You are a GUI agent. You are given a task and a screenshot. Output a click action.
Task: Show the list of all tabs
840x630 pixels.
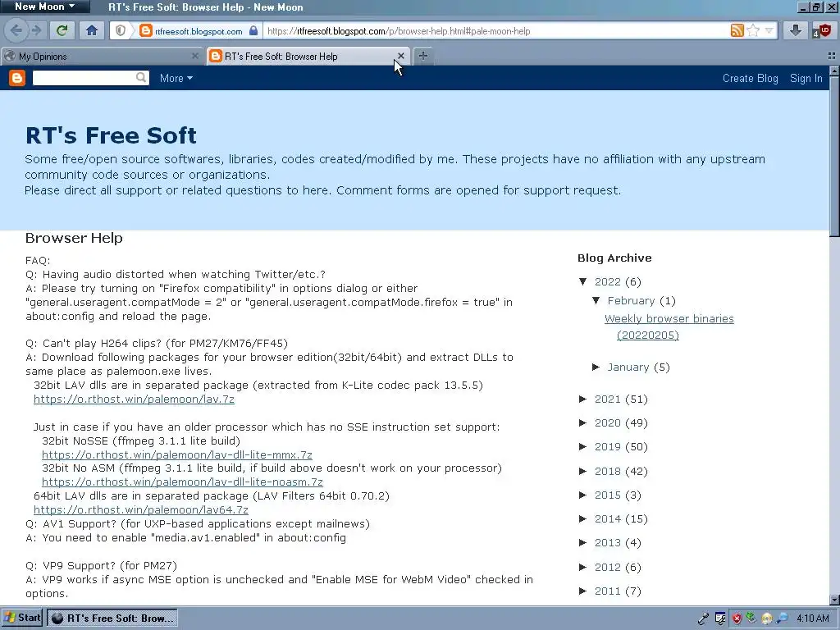pos(832,56)
